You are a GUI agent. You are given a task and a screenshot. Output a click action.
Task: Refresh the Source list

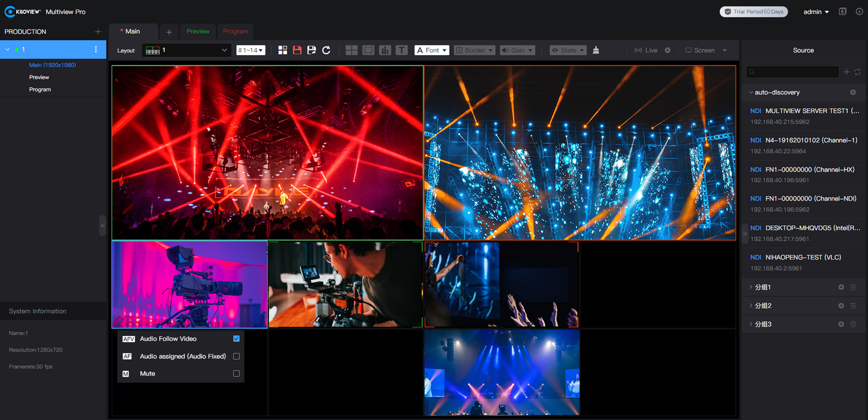pyautogui.click(x=857, y=72)
